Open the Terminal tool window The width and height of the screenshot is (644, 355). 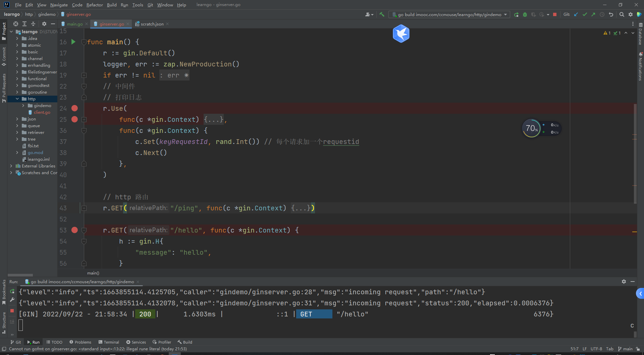pyautogui.click(x=109, y=342)
